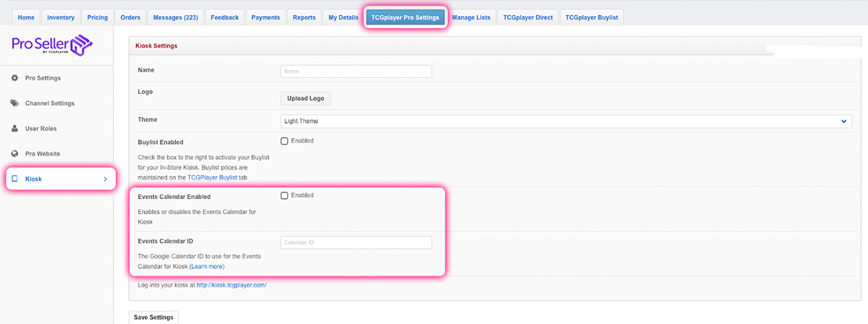Image resolution: width=868 pixels, height=324 pixels.
Task: Open the Feedback tab
Action: pyautogui.click(x=225, y=17)
